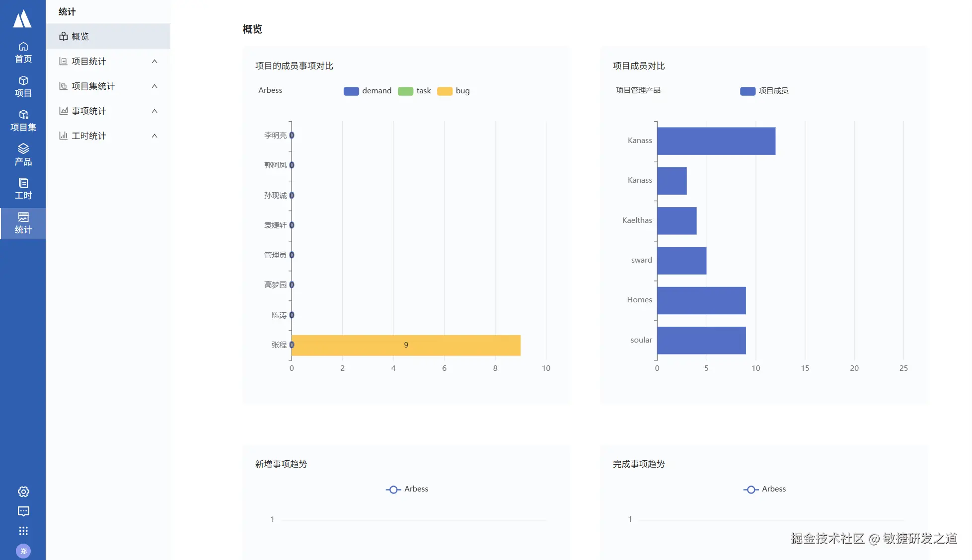Collapse the 项目集统计 menu chevron
This screenshot has width=972, height=560.
point(154,86)
